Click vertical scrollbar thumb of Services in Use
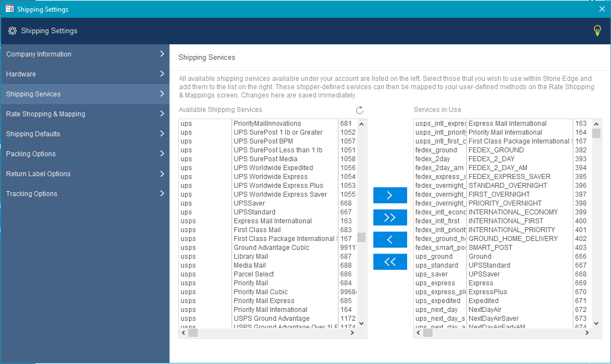This screenshot has height=364, width=611. point(596,134)
